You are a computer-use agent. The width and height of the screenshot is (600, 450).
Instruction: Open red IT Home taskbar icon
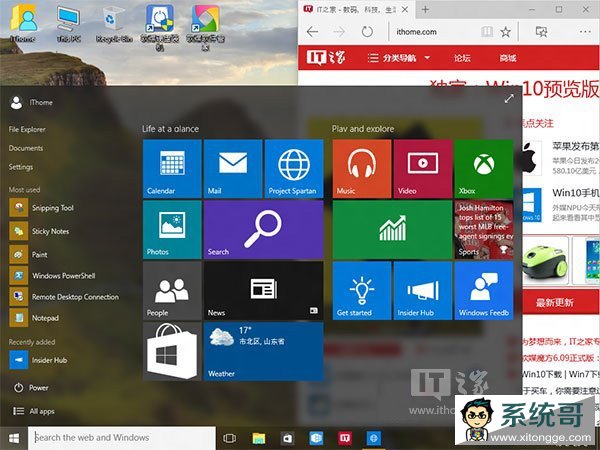click(345, 438)
